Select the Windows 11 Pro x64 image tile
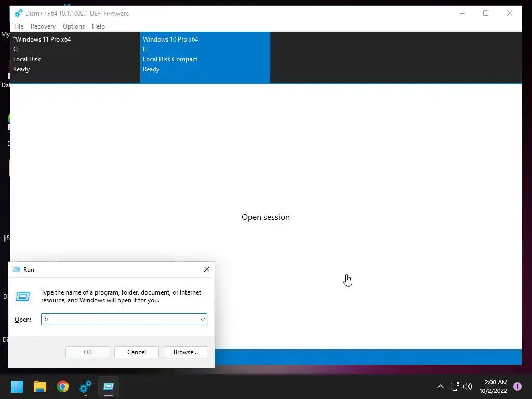Image resolution: width=532 pixels, height=399 pixels. 75,57
